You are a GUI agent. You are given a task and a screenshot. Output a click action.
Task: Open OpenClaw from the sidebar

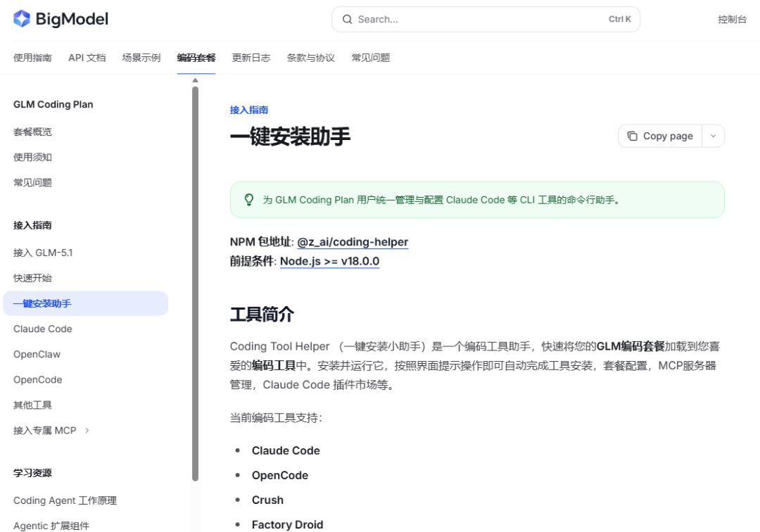(x=37, y=354)
